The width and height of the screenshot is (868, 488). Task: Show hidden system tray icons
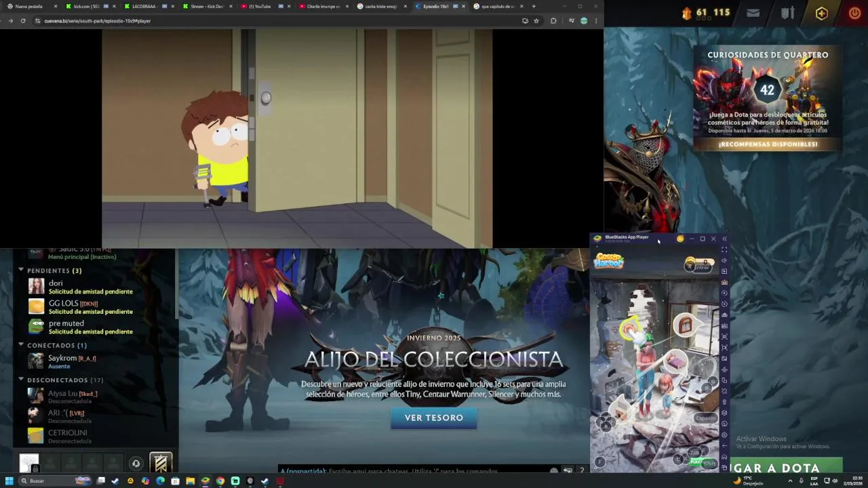pyautogui.click(x=790, y=481)
